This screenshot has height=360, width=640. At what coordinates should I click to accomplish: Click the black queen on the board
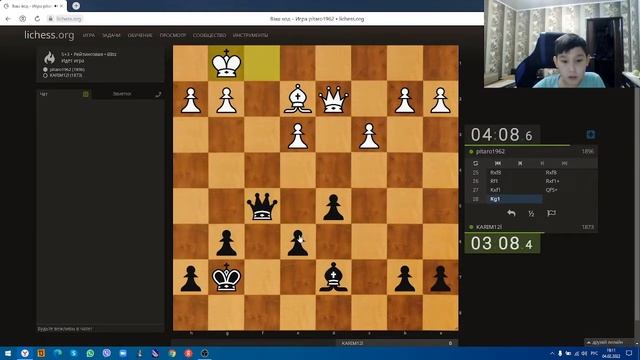pos(262,206)
